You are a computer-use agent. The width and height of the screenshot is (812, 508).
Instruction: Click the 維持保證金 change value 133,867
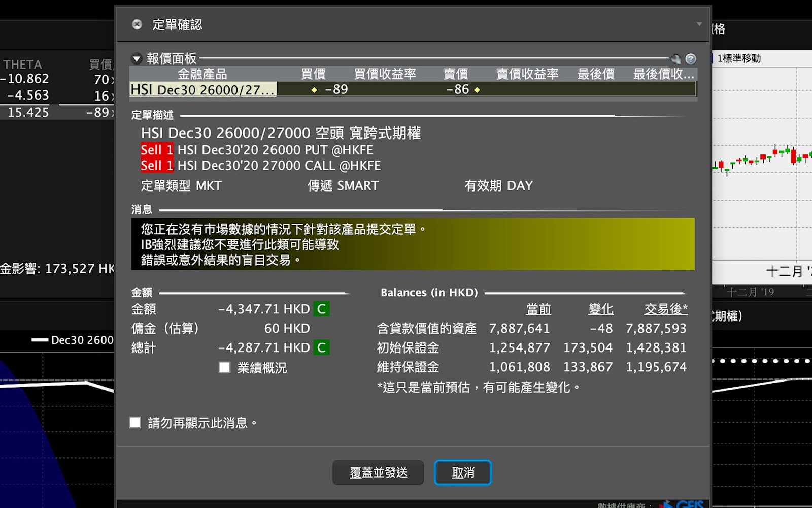(x=588, y=367)
